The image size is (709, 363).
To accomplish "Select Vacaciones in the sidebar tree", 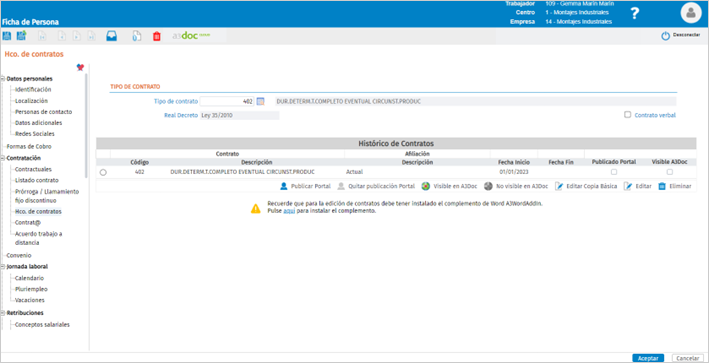I will pyautogui.click(x=29, y=300).
